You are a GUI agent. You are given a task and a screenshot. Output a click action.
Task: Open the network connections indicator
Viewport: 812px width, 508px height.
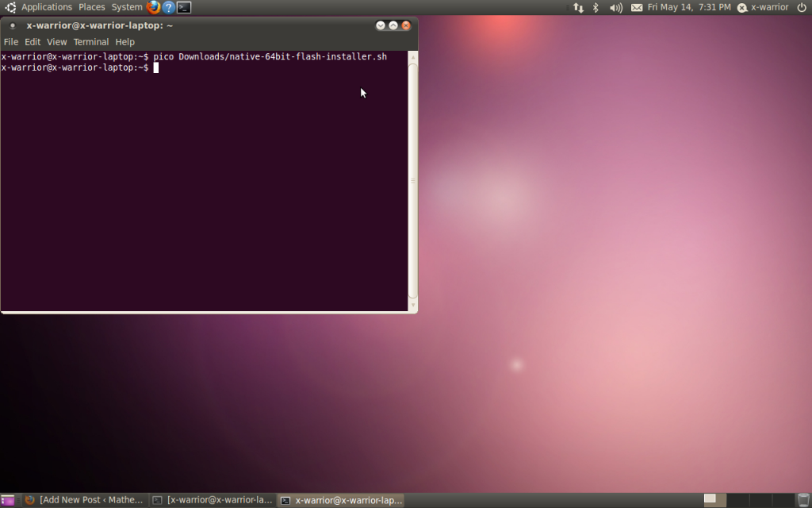578,7
